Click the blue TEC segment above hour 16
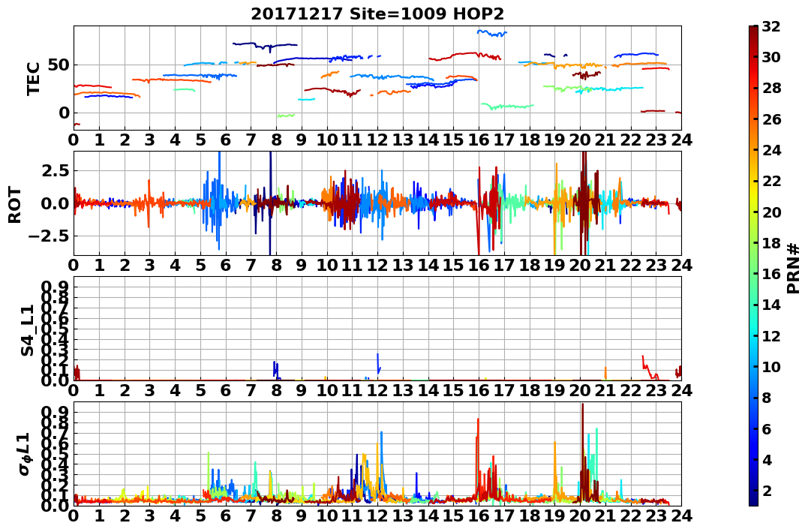This screenshot has width=808, height=532. click(492, 33)
